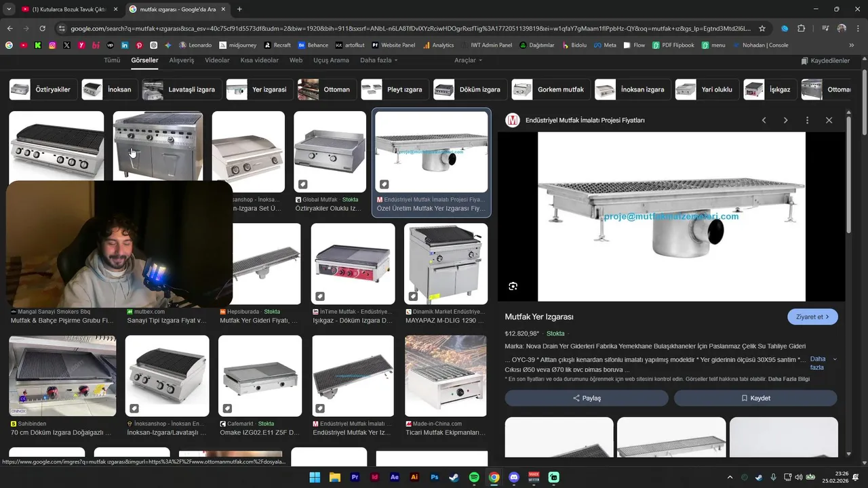Open the X (Twitter) bookmark
Screen dimensions: 868x488
coord(66,45)
